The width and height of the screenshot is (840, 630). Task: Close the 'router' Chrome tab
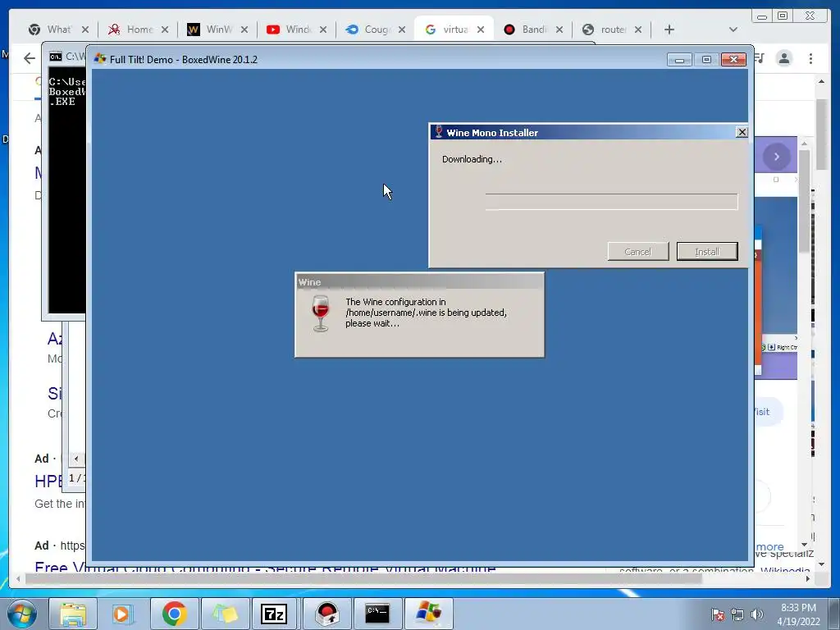(x=638, y=30)
